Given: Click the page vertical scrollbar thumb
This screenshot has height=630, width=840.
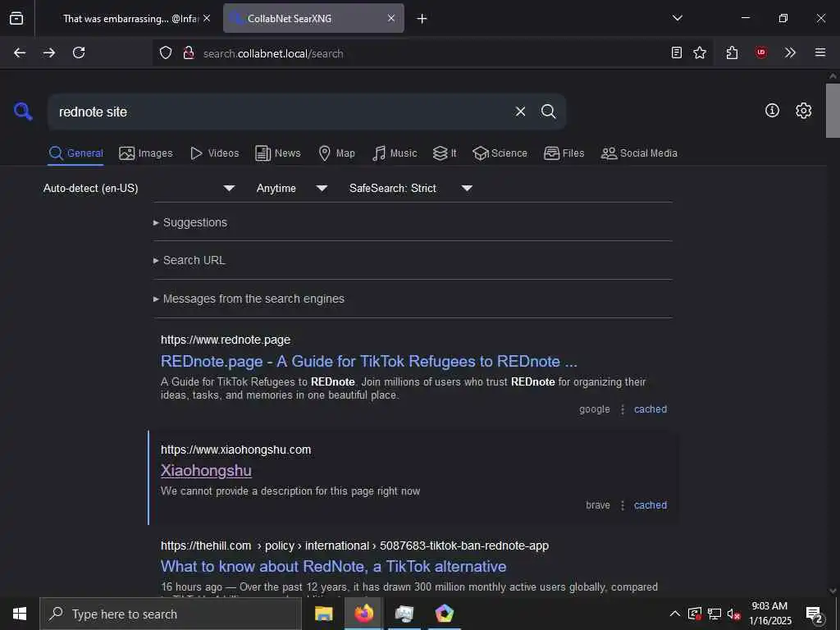Looking at the screenshot, I should (x=833, y=111).
